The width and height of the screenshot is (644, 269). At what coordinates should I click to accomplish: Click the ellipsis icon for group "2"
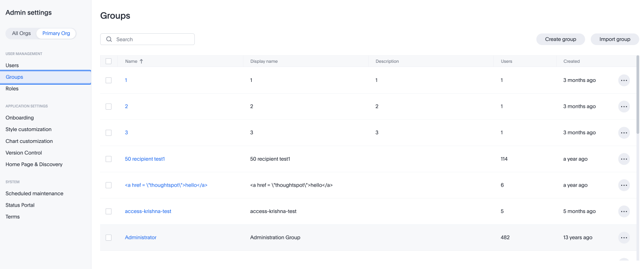[624, 106]
